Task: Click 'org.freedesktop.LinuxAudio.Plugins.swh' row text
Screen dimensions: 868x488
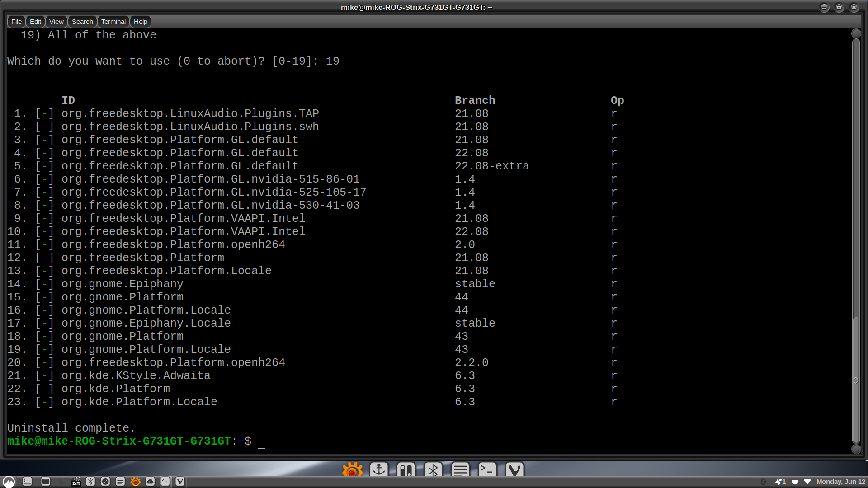Action: pyautogui.click(x=190, y=127)
